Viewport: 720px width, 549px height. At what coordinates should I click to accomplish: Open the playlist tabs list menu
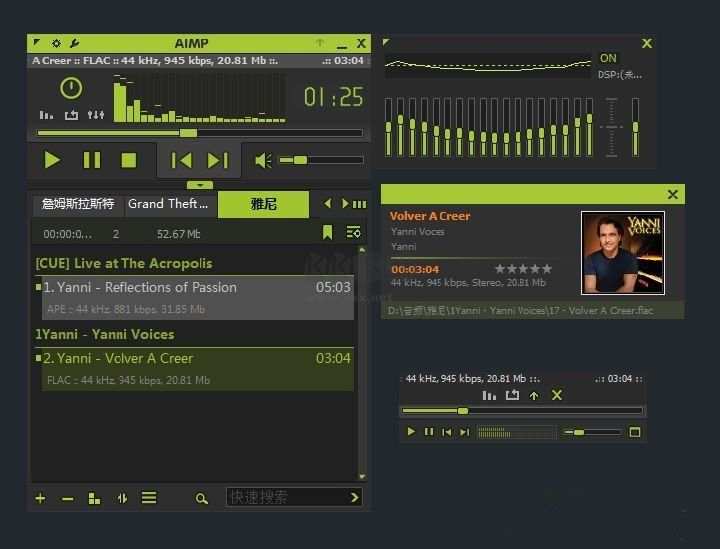pos(360,204)
